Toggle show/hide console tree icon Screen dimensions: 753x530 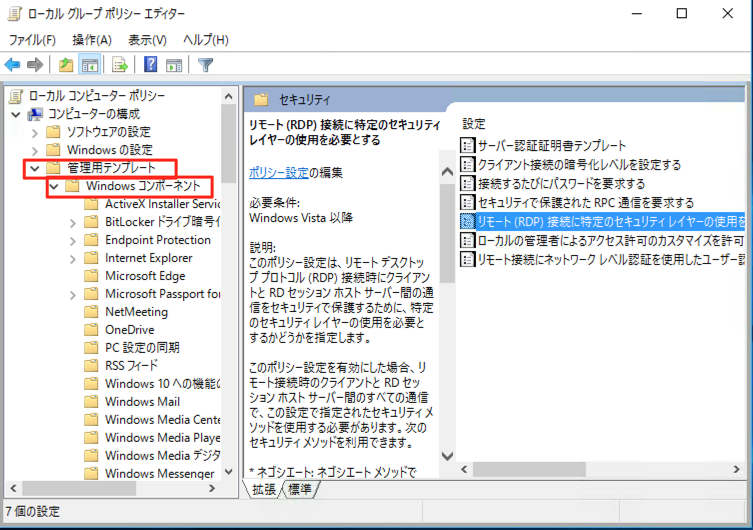coord(90,64)
